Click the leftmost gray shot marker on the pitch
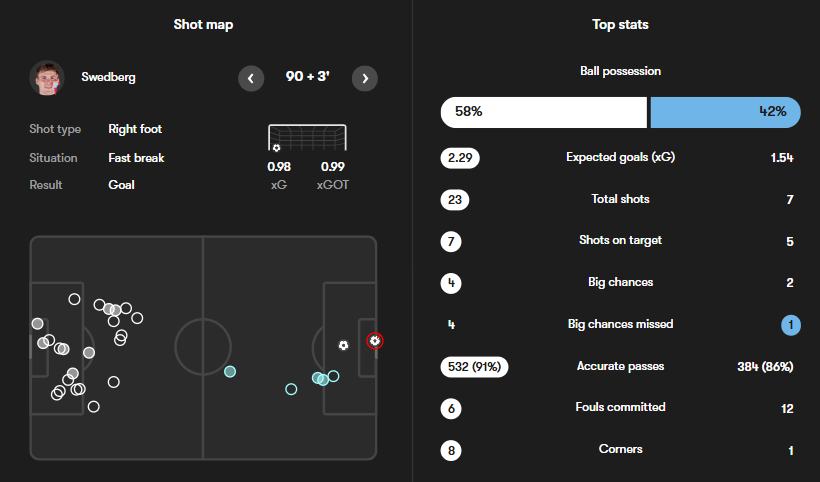The image size is (820, 482). 38,323
